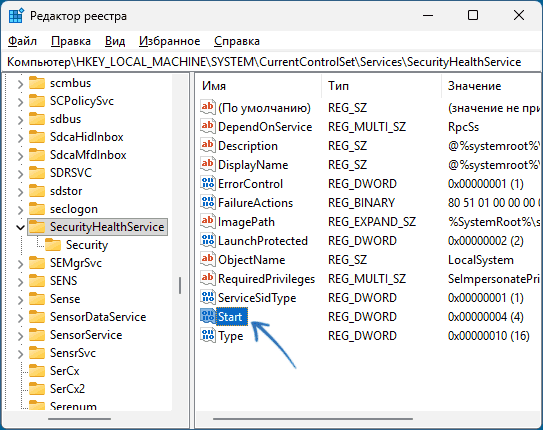Screen dimensions: 543x430
Task: Click the FailureActions binary value icon
Action: (x=208, y=203)
